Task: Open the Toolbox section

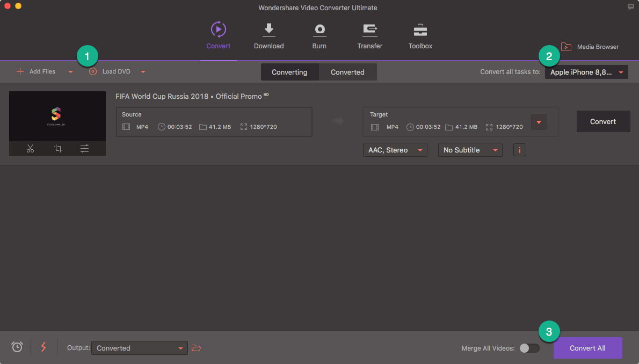Action: coord(420,35)
